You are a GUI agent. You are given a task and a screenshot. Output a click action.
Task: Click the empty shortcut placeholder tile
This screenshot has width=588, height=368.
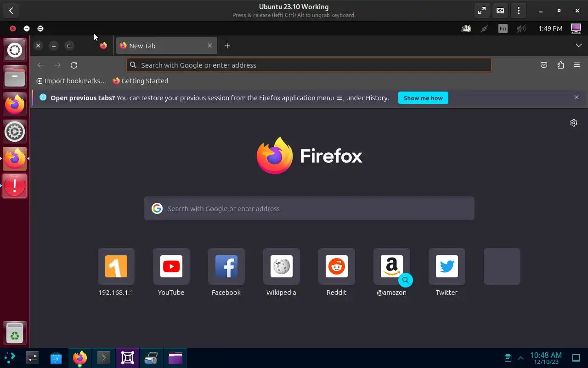(x=502, y=266)
